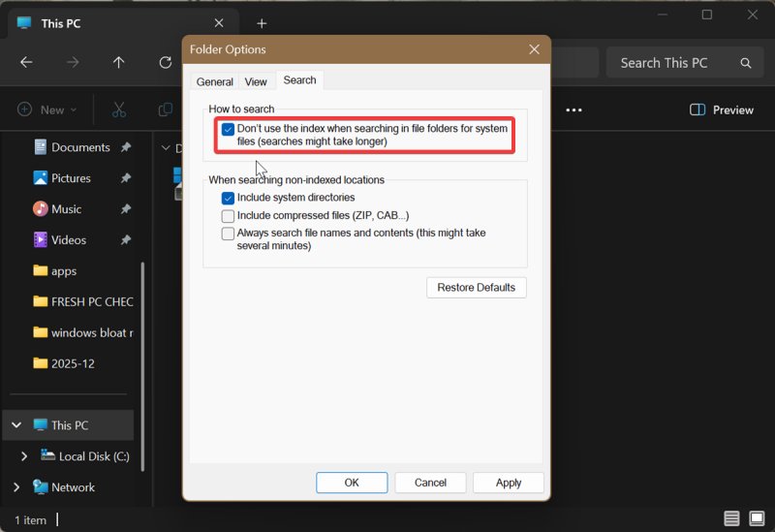Switch to large icons view in status bar
775x532 pixels.
(757, 518)
